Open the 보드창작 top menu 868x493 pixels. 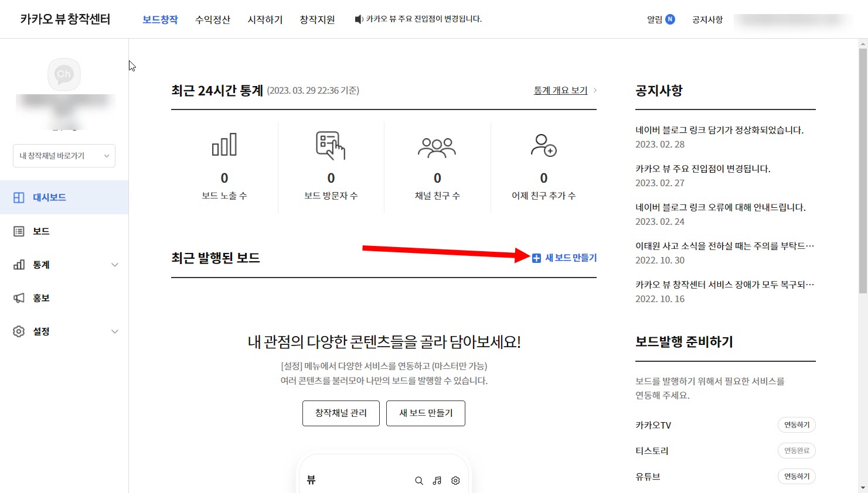(160, 19)
